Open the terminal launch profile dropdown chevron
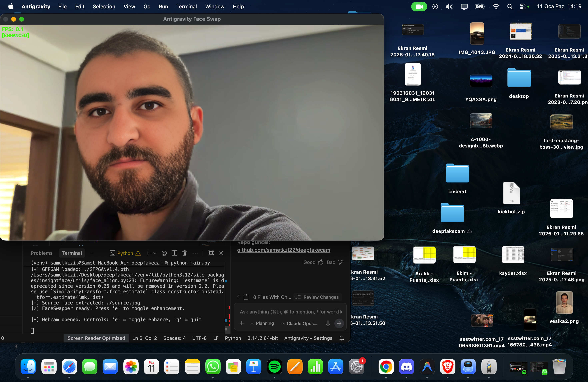The height and width of the screenshot is (382, 588). [x=155, y=253]
